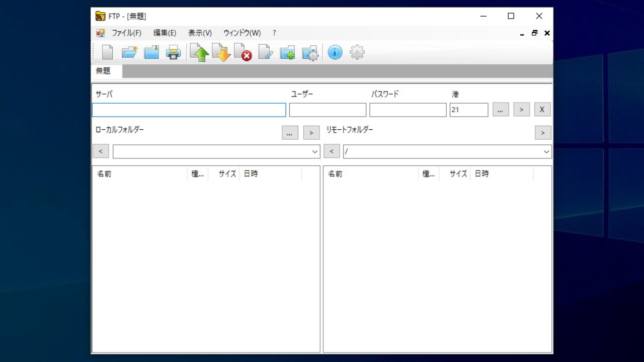Viewport: 644px width, 362px height.
Task: Sort local list by 日時 column
Action: tap(271, 174)
